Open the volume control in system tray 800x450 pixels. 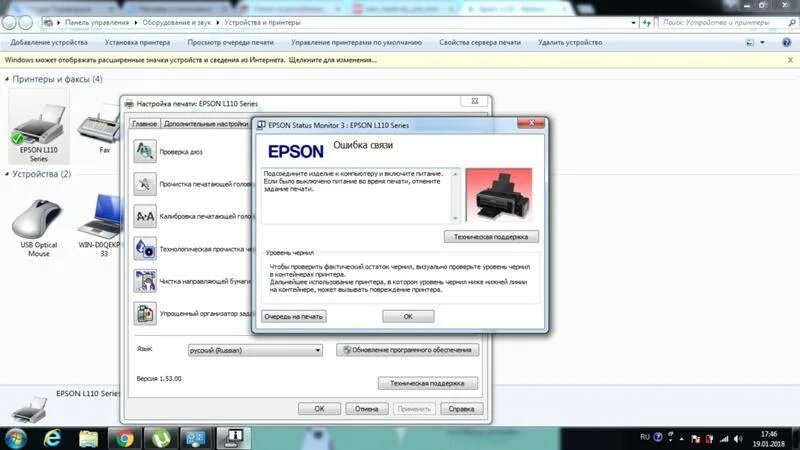pos(738,439)
